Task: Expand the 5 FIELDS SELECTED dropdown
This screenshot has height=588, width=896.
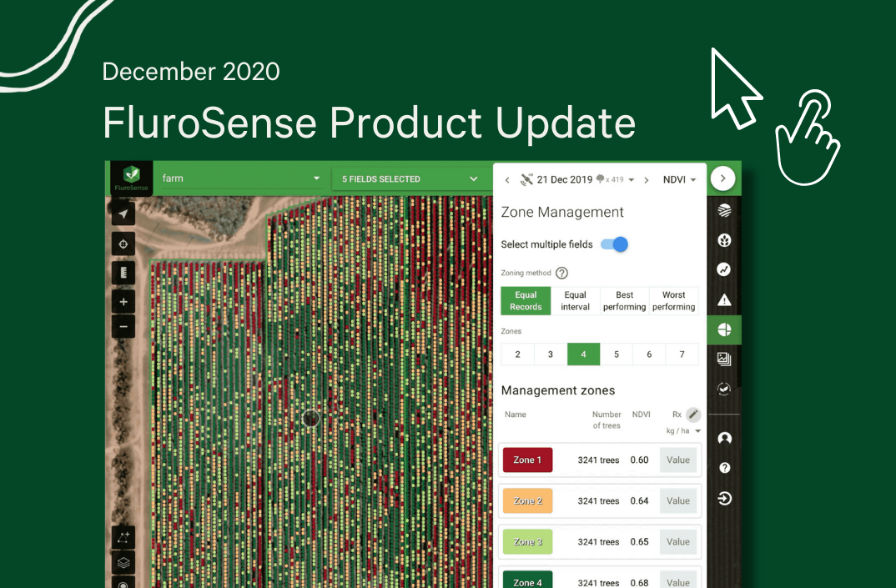Action: pyautogui.click(x=409, y=178)
